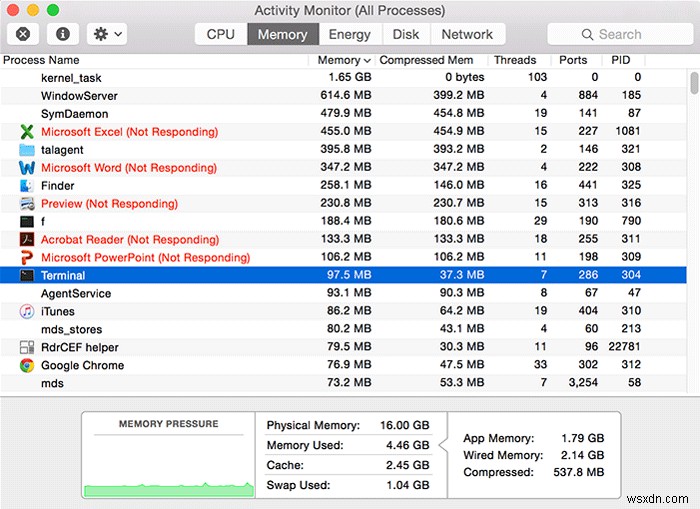Click the iTunes process icon
The height and width of the screenshot is (509, 700).
coord(27,312)
